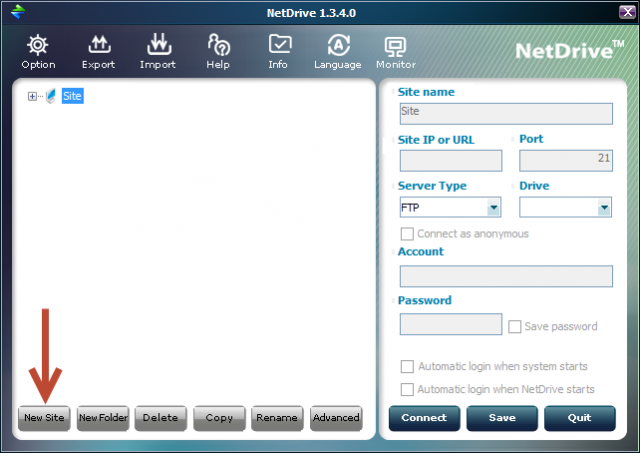Image resolution: width=640 pixels, height=453 pixels.
Task: Open the Language selection icon
Action: coord(338,45)
